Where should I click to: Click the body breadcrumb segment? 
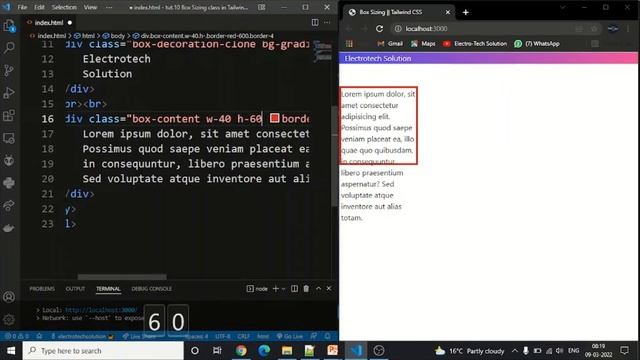[114, 36]
